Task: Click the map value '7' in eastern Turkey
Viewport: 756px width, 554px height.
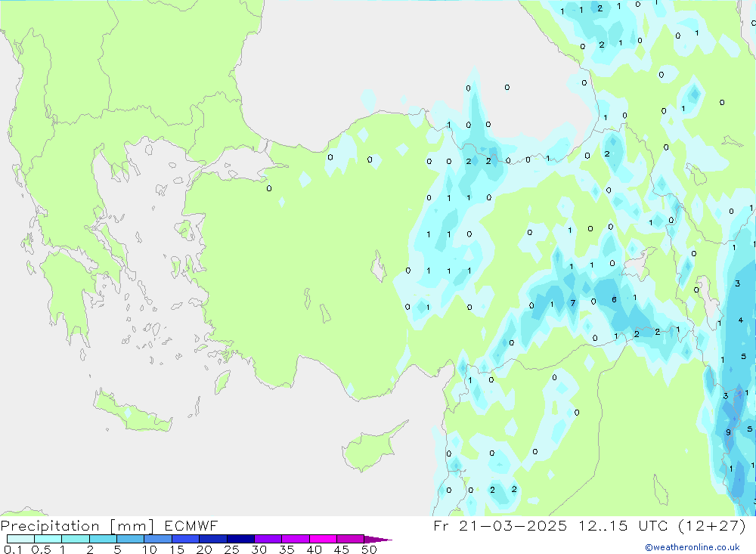Action: [573, 303]
